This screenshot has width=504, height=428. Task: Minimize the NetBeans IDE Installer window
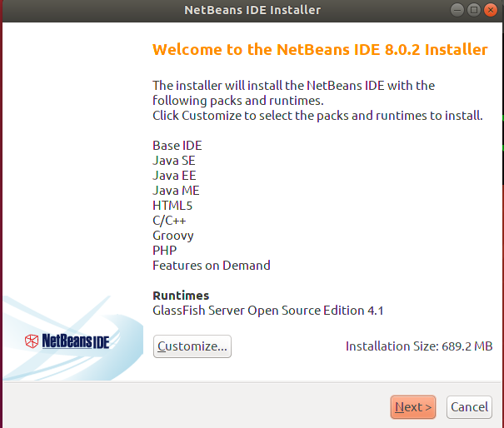[x=457, y=10]
